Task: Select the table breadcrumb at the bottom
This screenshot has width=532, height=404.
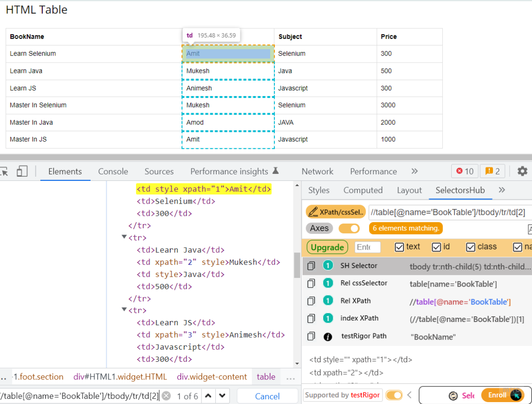Action: tap(266, 377)
